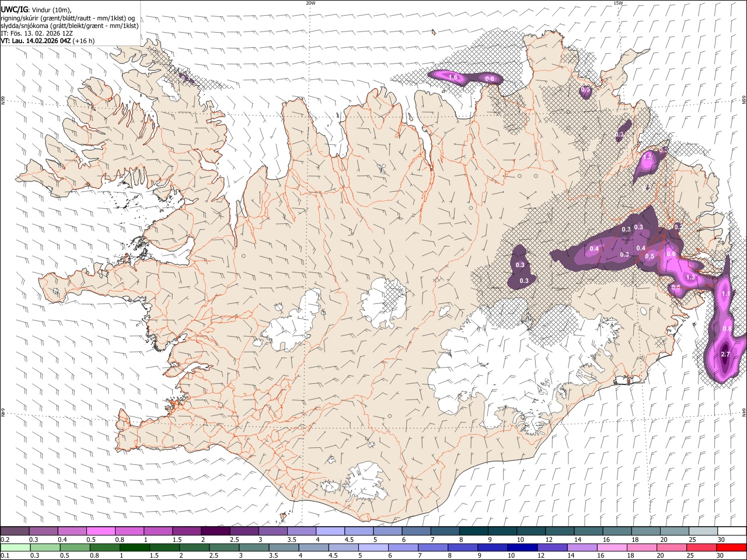Pick the dark green swatch between 1 and 1.5
Viewport: 747px width, 560px height.
tap(134, 548)
